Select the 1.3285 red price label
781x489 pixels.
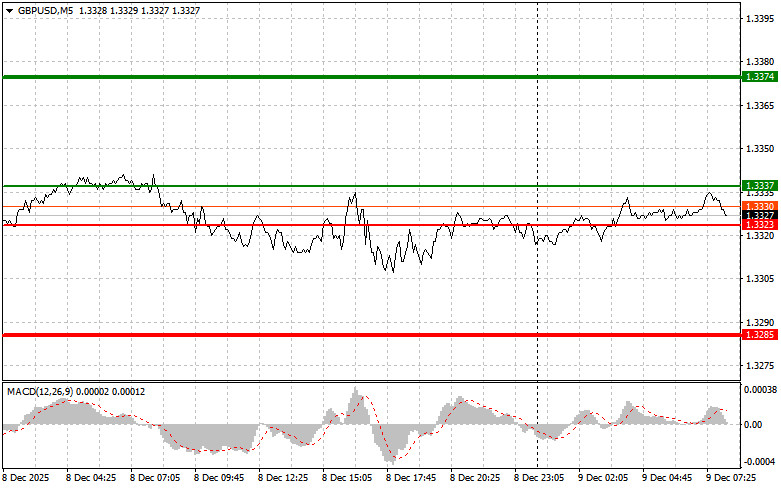pos(760,335)
